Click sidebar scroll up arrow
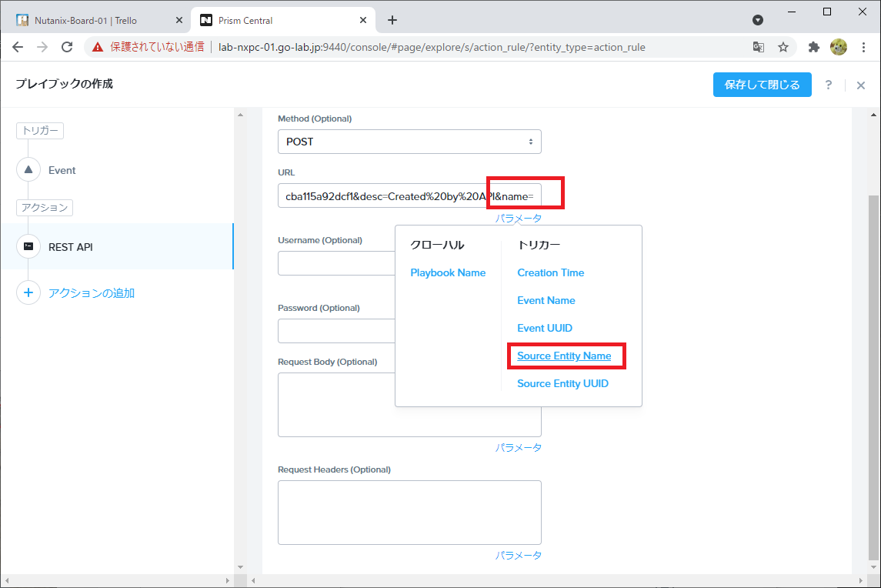Screen dimensions: 881x588 click(x=241, y=115)
